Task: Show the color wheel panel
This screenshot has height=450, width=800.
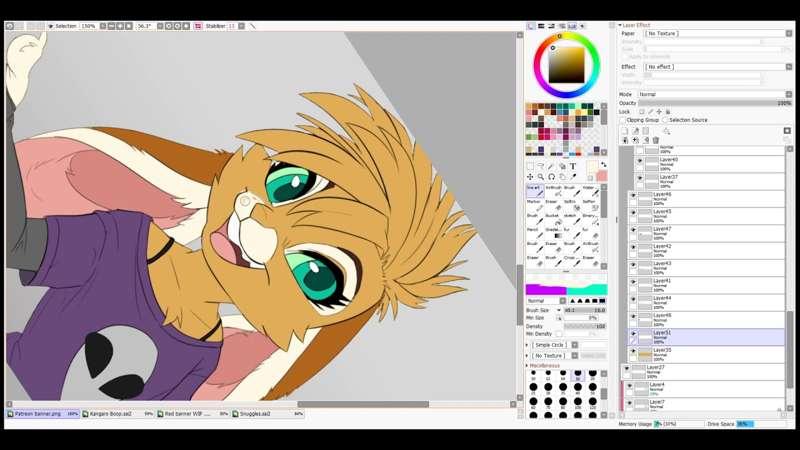Action: click(531, 26)
